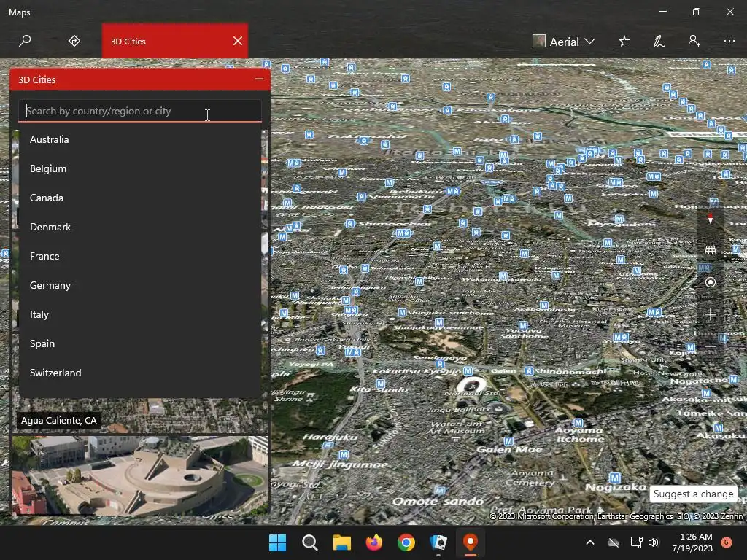Viewport: 747px width, 560px height.
Task: Click the Shinanomachi station marker
Action: click(529, 371)
